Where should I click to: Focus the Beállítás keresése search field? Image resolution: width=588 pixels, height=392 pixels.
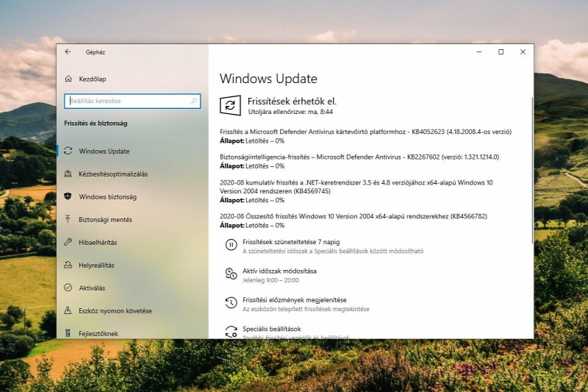(x=132, y=101)
